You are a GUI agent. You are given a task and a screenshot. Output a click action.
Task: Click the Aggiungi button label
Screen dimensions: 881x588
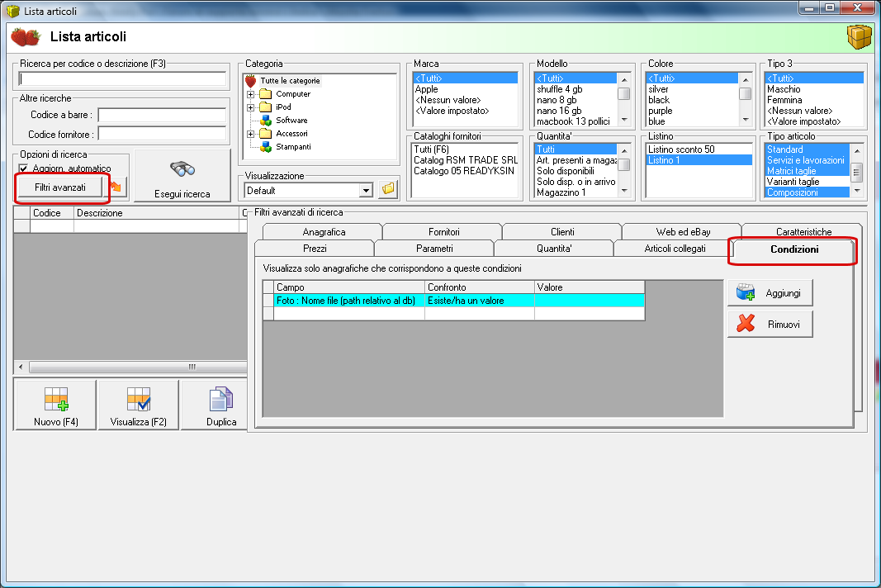(783, 293)
